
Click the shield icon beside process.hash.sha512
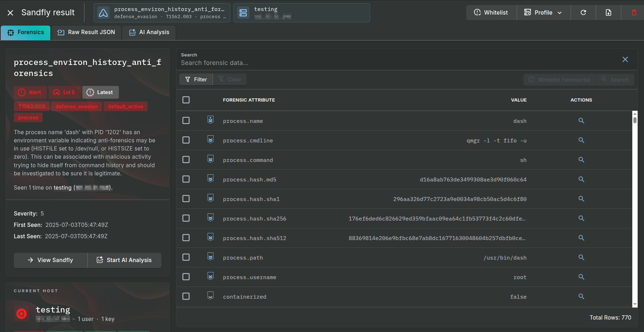210,237
